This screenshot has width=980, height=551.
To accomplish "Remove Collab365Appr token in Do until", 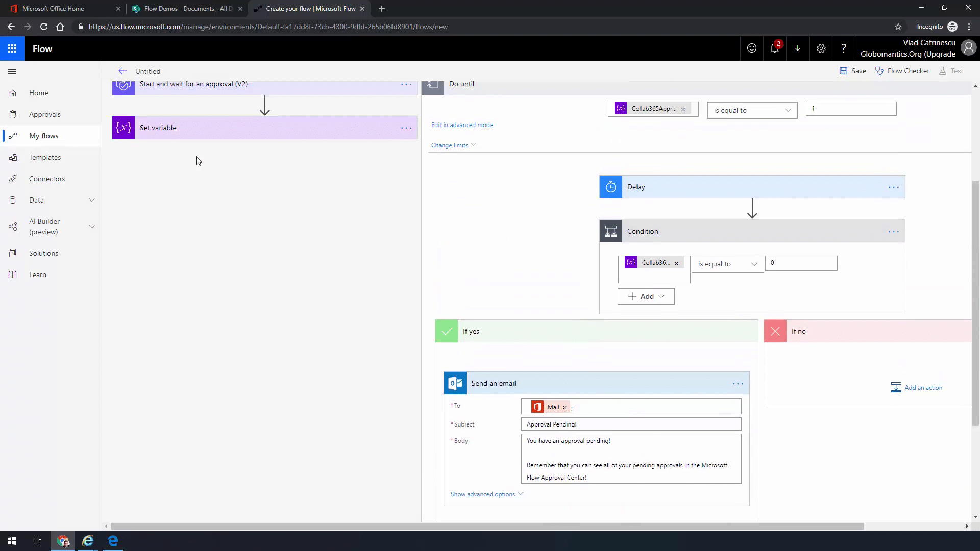I will click(x=683, y=109).
